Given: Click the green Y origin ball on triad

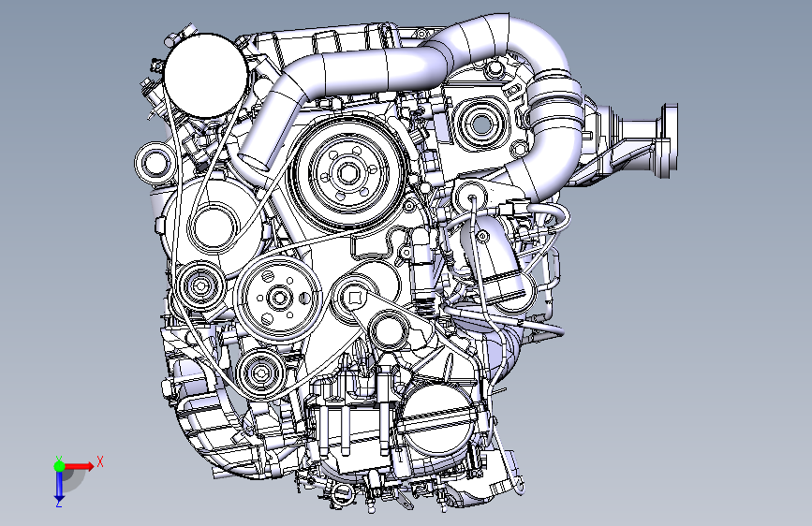Looking at the screenshot, I should tap(59, 466).
